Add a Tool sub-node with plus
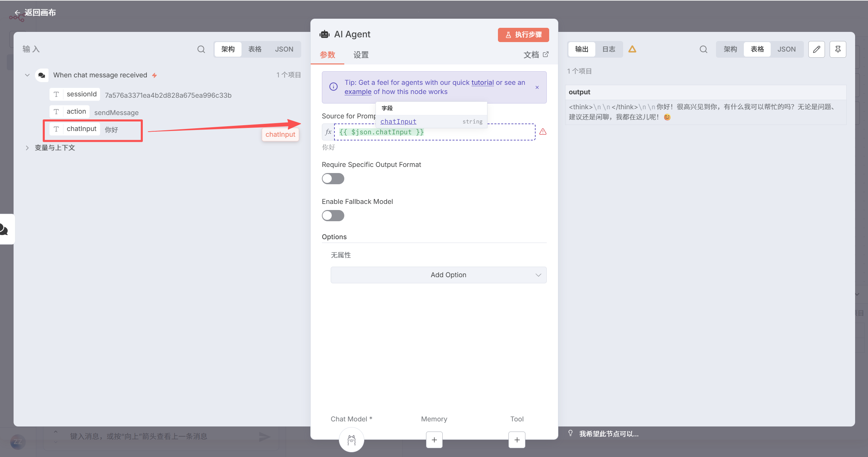The image size is (868, 457). [x=517, y=440]
